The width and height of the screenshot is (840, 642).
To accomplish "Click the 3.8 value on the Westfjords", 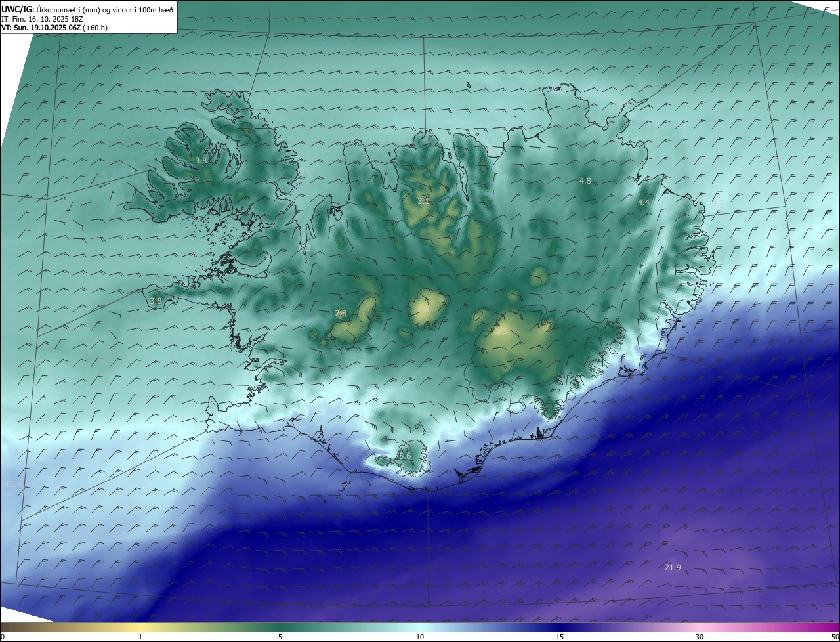I will pyautogui.click(x=201, y=160).
